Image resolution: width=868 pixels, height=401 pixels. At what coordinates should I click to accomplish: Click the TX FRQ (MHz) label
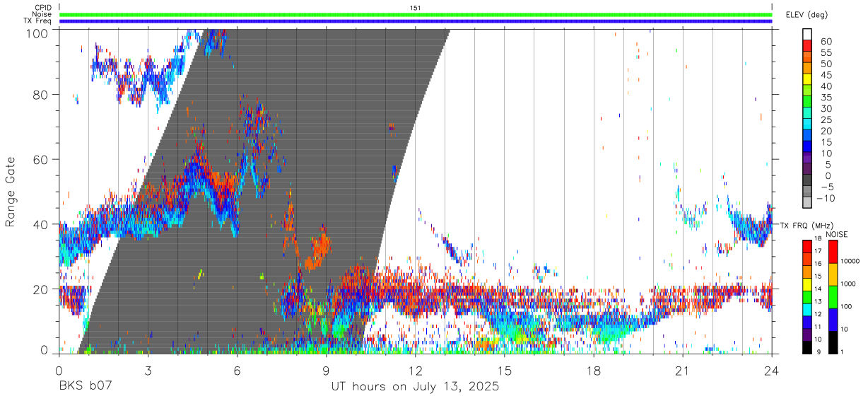[807, 226]
